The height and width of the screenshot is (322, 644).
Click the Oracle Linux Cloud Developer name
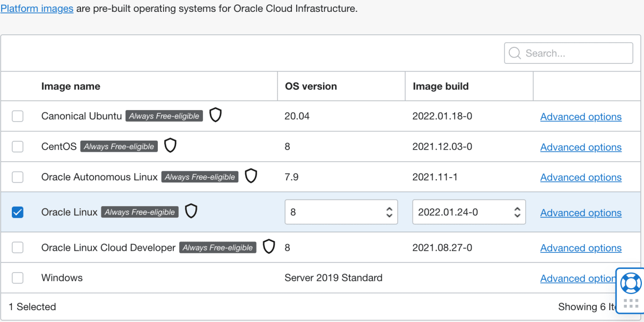108,247
